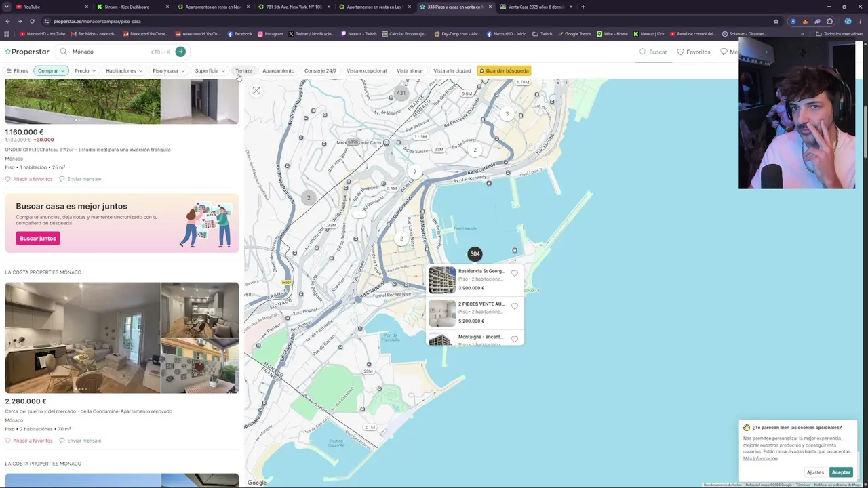Submit search with the green arrow button
Image resolution: width=868 pixels, height=488 pixels.
(180, 52)
